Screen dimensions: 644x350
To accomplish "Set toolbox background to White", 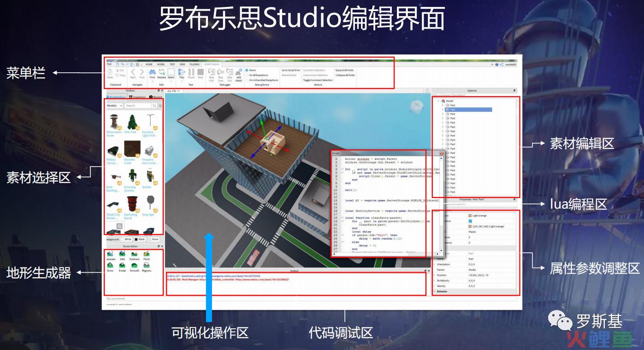I will [126, 239].
